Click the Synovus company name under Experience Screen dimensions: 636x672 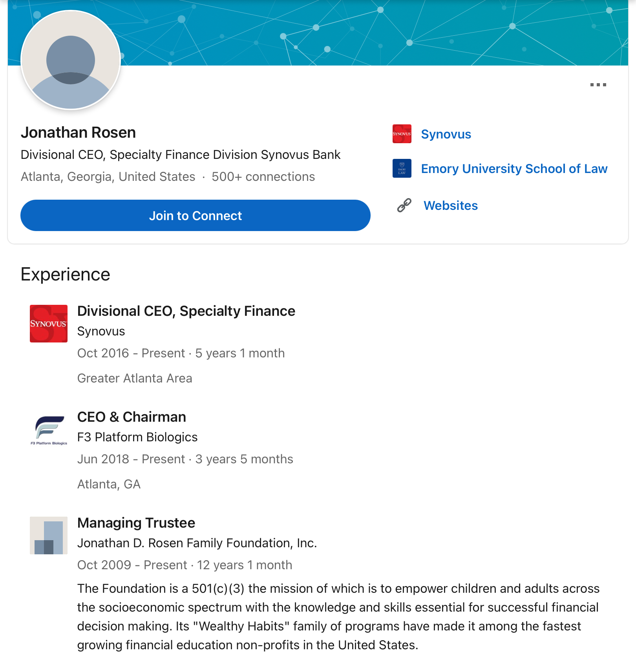(101, 331)
